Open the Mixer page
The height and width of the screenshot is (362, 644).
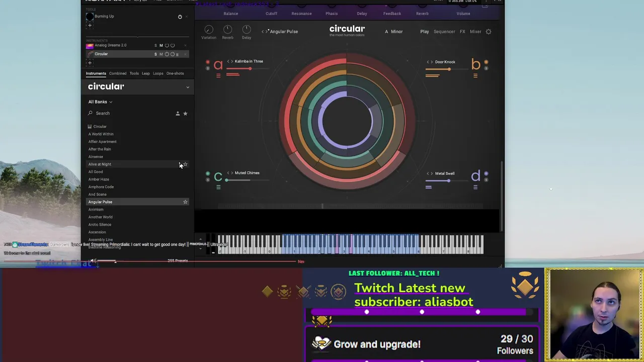coord(475,32)
